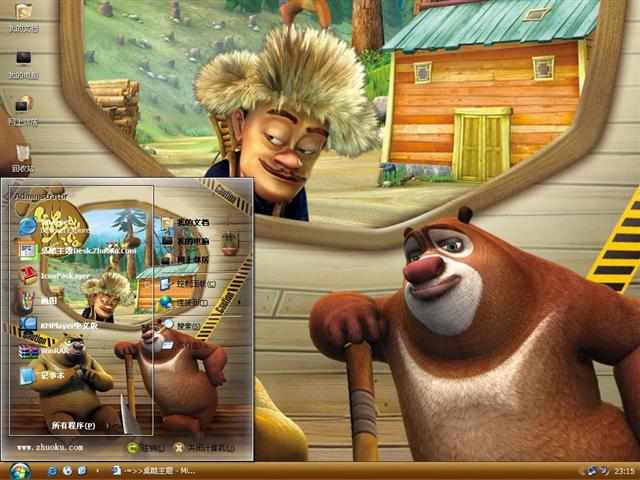The height and width of the screenshot is (480, 640).
Task: Click first system tray icon beside arrow
Action: click(x=592, y=471)
